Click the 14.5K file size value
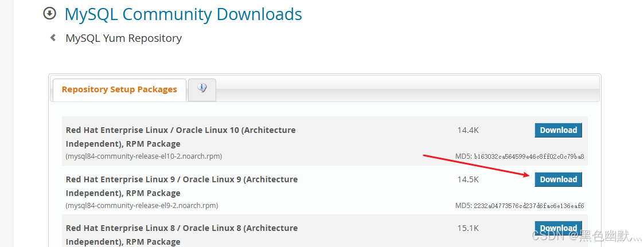This screenshot has width=644, height=247. [468, 179]
